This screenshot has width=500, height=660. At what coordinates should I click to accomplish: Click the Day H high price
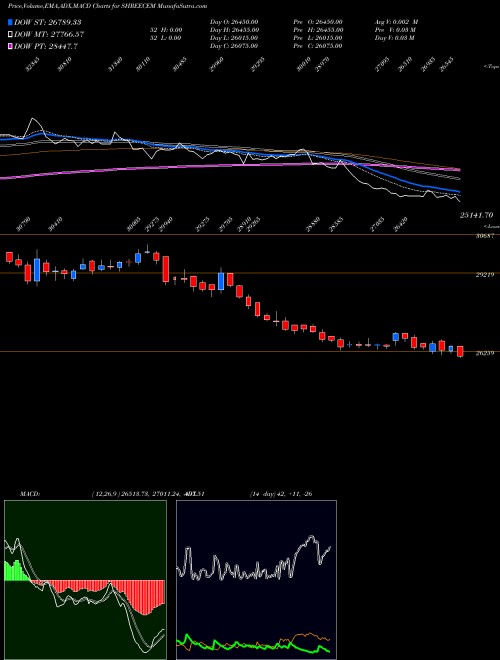tap(234, 30)
